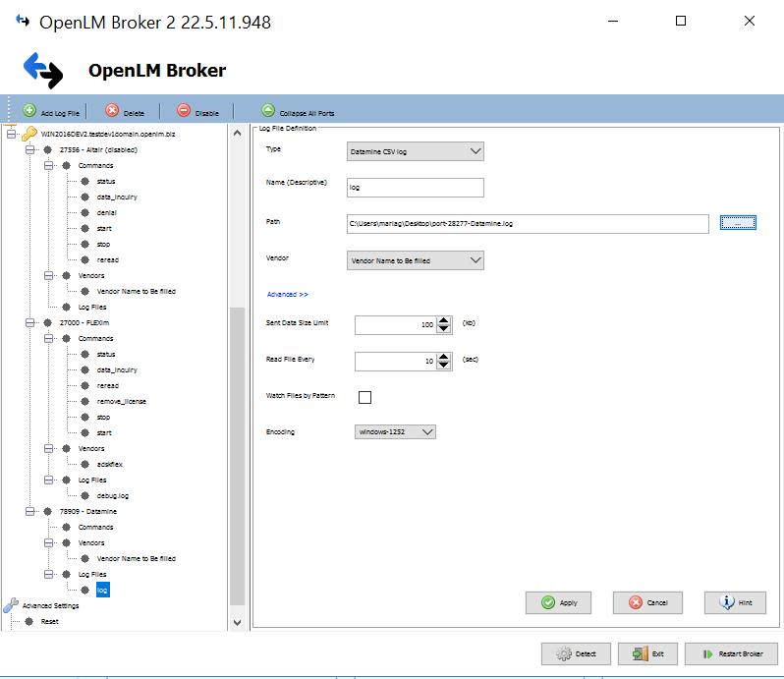
Task: Click the Add Log File toolbar icon
Action: pos(29,112)
